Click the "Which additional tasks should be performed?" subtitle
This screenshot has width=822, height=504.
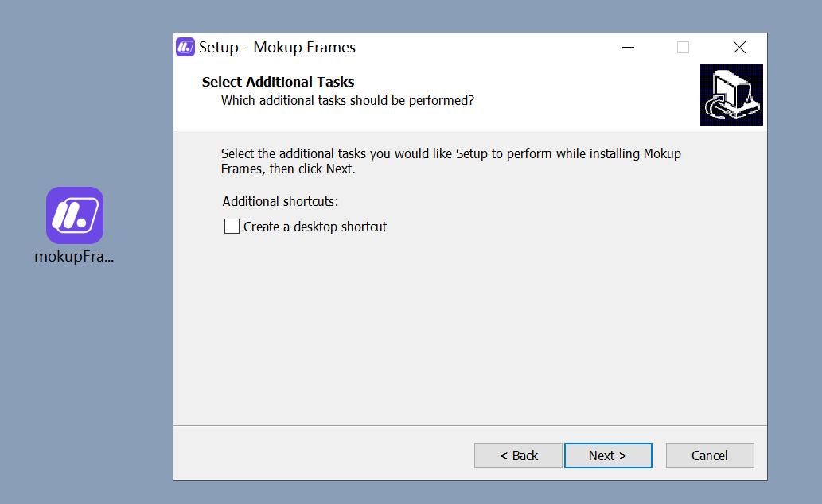tap(347, 100)
